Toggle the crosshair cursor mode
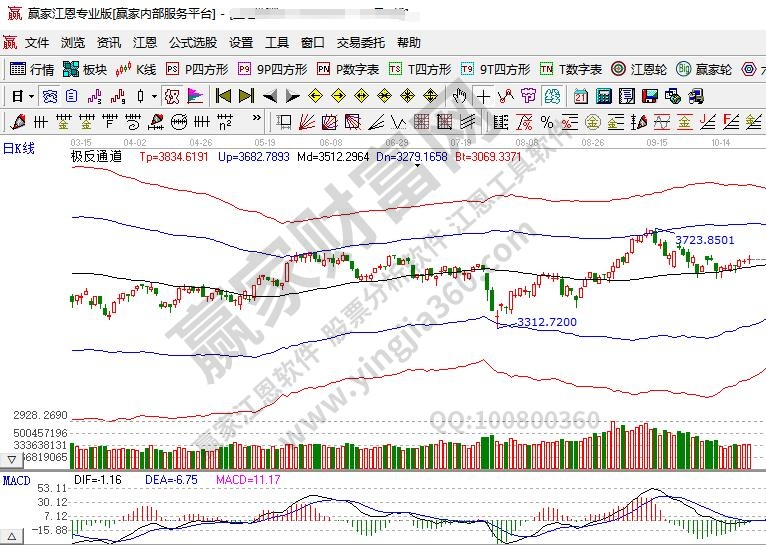Screen dimensions: 766x546 (x=484, y=96)
